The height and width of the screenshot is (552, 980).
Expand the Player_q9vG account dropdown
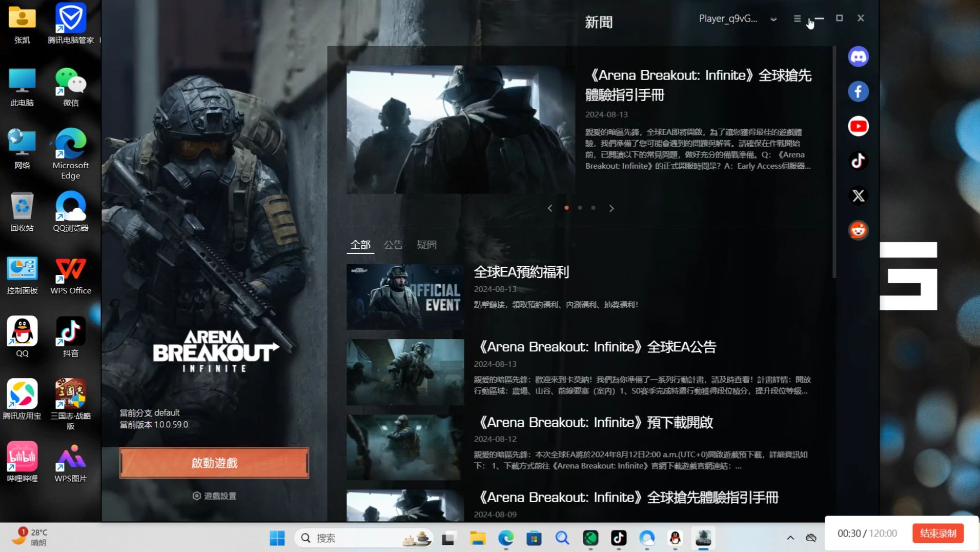(773, 19)
